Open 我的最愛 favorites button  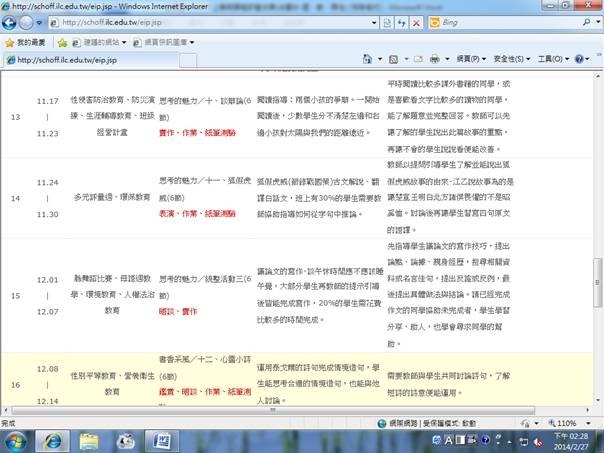point(26,42)
